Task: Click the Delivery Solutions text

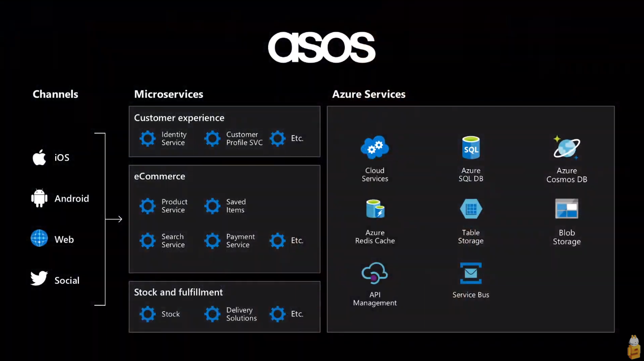Action: pyautogui.click(x=241, y=314)
